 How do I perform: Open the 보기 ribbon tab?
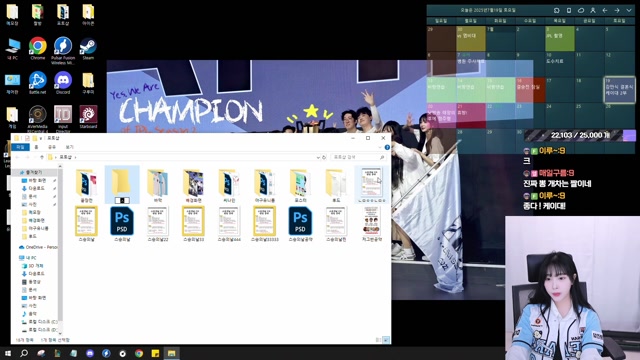click(69, 147)
